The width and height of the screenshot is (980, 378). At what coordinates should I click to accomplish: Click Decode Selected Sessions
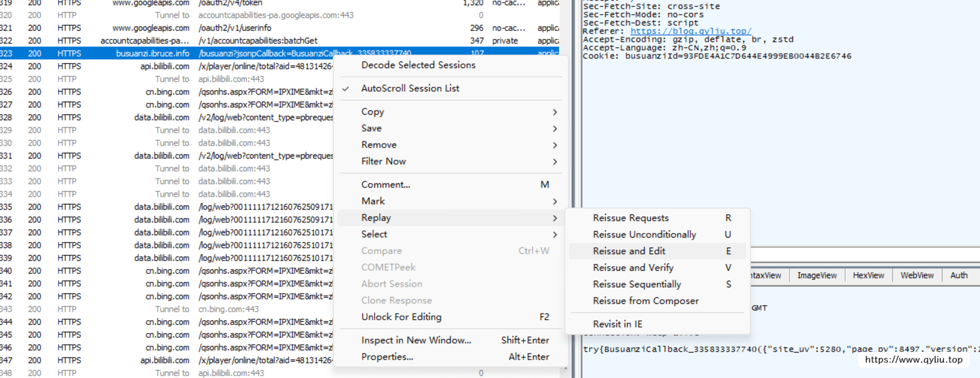pos(418,65)
